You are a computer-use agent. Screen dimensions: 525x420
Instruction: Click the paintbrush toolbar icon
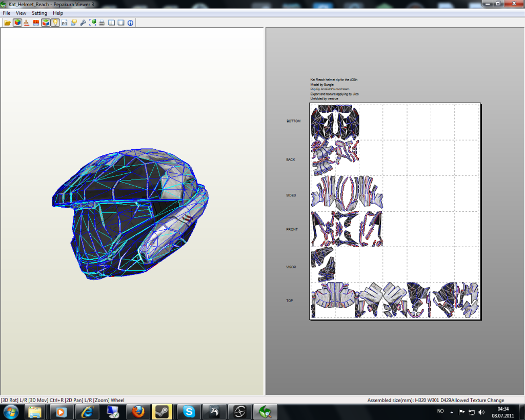point(27,23)
